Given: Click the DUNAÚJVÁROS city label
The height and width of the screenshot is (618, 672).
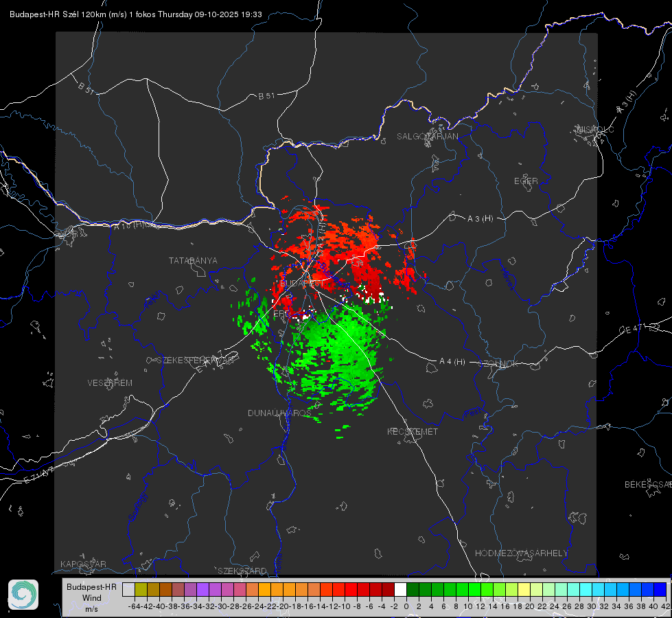Looking at the screenshot, I should point(279,413).
